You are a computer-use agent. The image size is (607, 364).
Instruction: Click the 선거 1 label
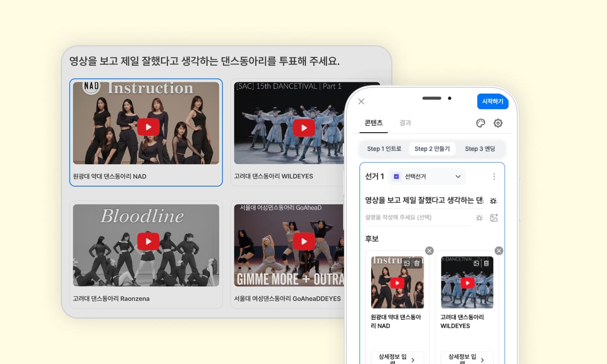[375, 176]
